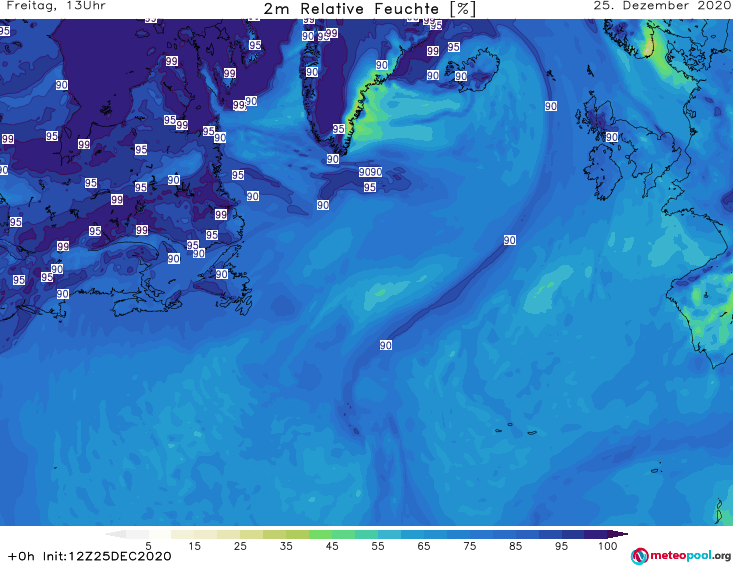Click the '100' tick label on the colorbar

tap(608, 546)
